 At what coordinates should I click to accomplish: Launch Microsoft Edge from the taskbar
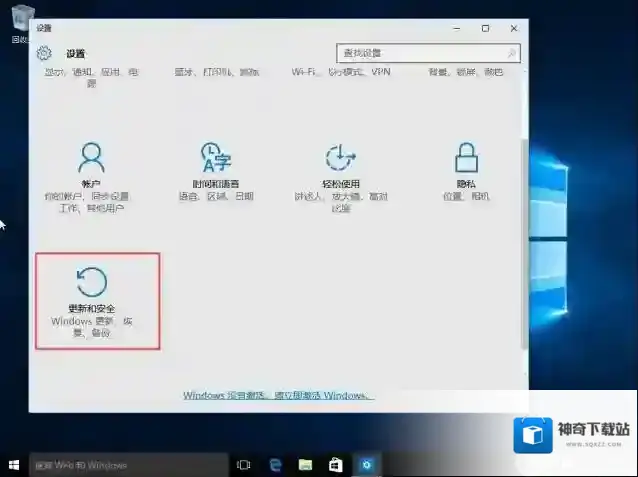pos(275,466)
